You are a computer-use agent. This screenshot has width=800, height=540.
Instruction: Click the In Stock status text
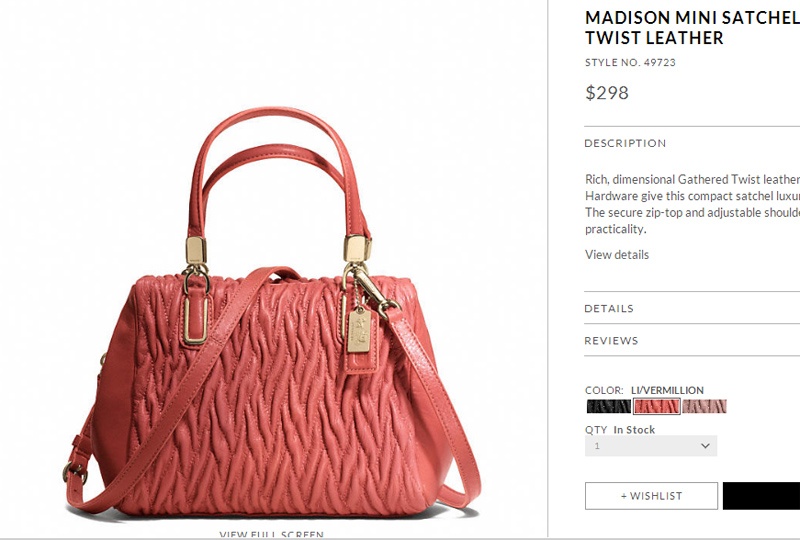point(634,430)
